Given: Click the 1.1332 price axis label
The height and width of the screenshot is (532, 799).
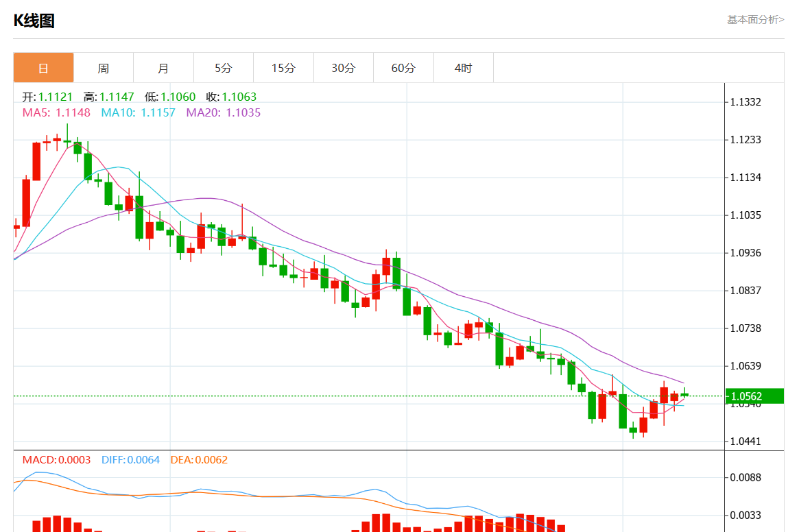Looking at the screenshot, I should click(x=746, y=102).
